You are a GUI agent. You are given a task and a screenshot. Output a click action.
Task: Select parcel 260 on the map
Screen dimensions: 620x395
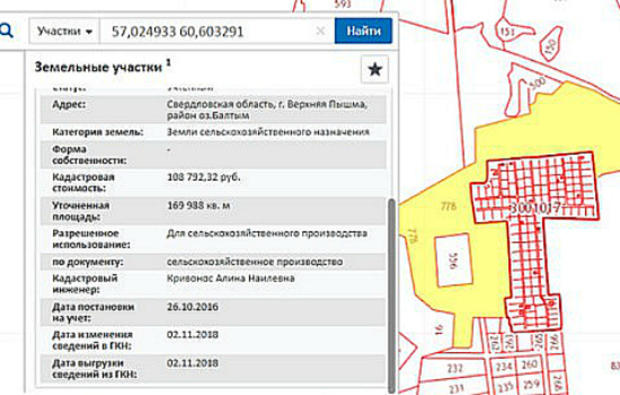tap(529, 365)
